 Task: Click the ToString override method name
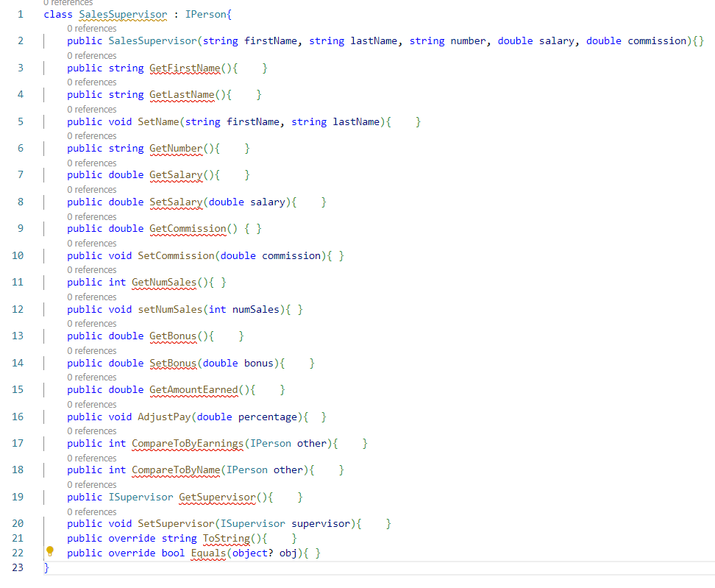pos(227,538)
